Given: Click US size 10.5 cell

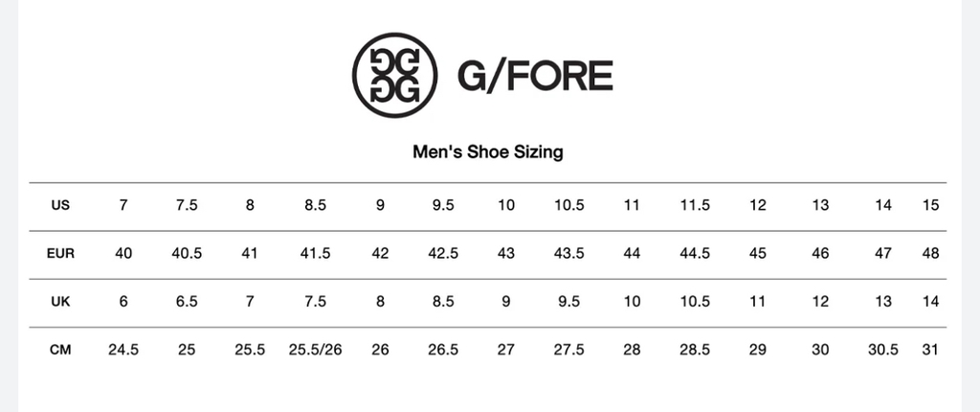Looking at the screenshot, I should (x=569, y=205).
